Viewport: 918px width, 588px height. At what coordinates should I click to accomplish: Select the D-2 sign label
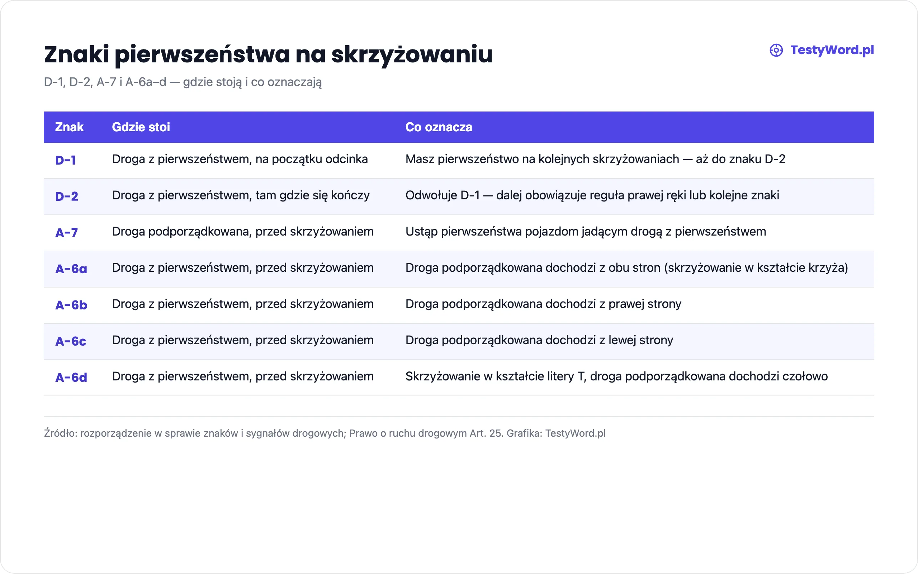[x=67, y=196]
